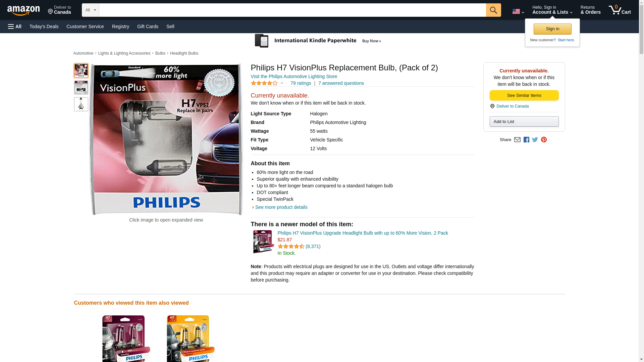
Task: Click the yellow Sign in button
Action: (x=552, y=29)
